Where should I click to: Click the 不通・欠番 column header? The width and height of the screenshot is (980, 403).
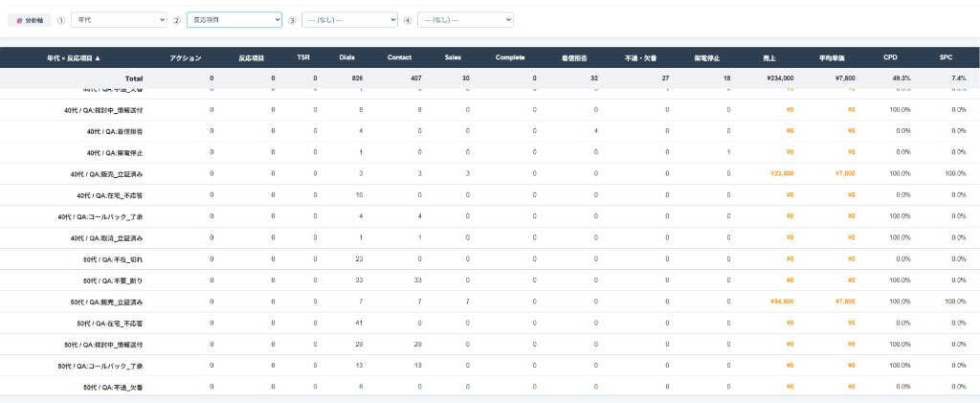point(640,57)
